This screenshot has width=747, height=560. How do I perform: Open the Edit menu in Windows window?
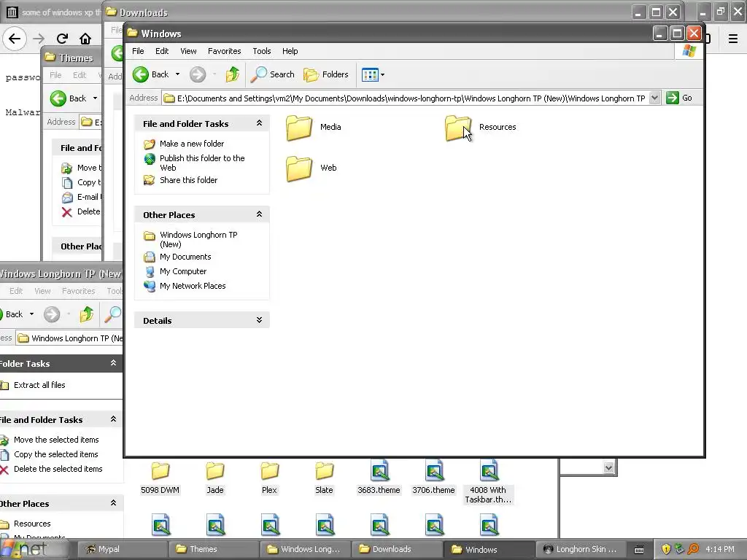pos(162,51)
